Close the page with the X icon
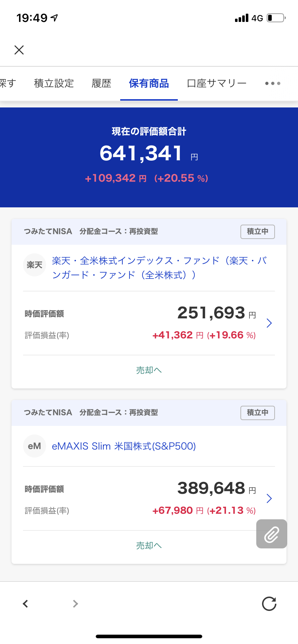The width and height of the screenshot is (298, 644). [19, 50]
